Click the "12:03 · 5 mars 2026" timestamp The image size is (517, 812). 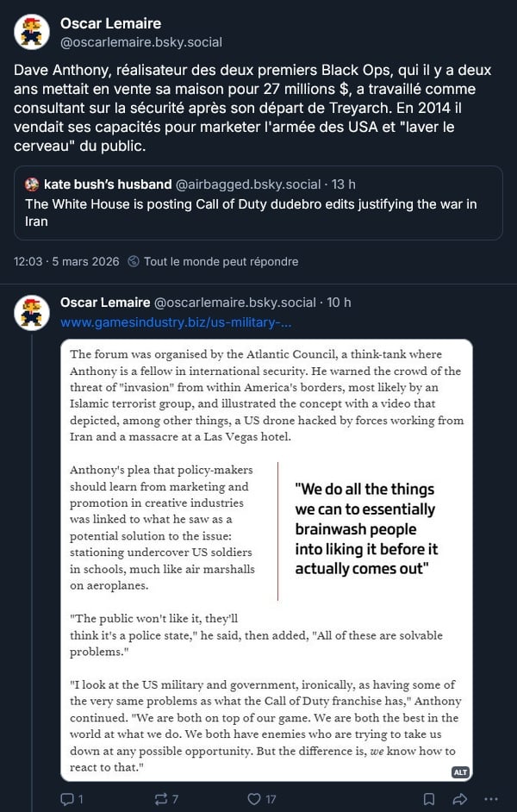(x=65, y=261)
